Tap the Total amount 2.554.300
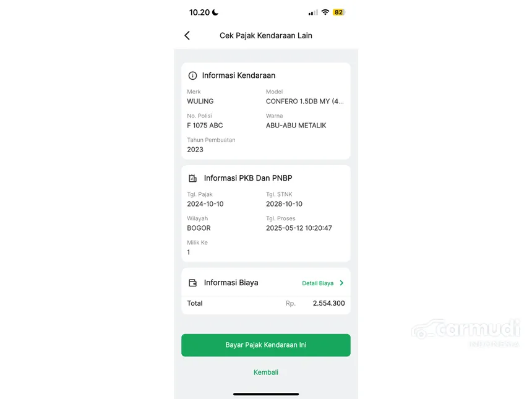532x399 pixels. (x=328, y=303)
